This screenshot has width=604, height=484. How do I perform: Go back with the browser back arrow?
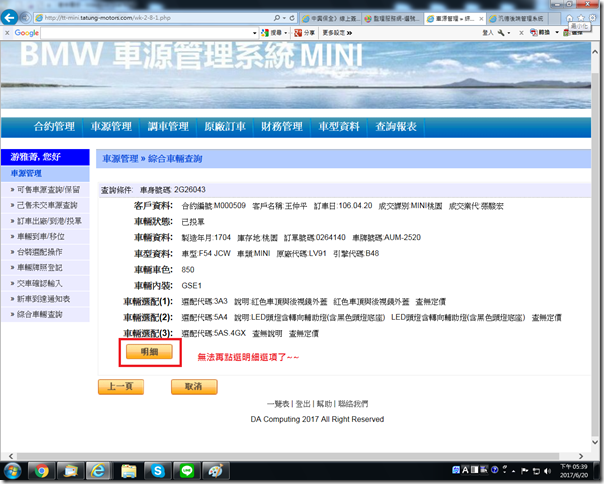[x=9, y=17]
